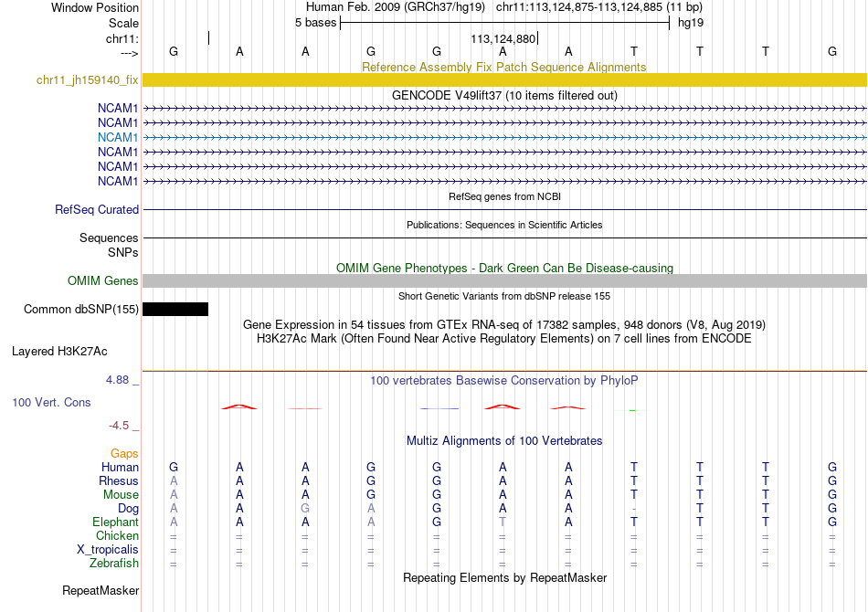Select the Human alignment row label
Screen dimensions: 868x612
[x=120, y=467]
